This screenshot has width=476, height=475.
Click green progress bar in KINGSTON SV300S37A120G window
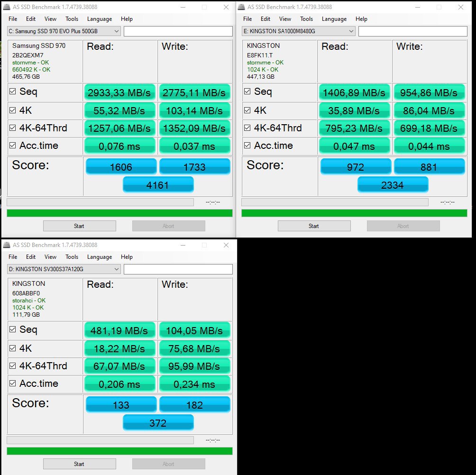[x=119, y=451]
